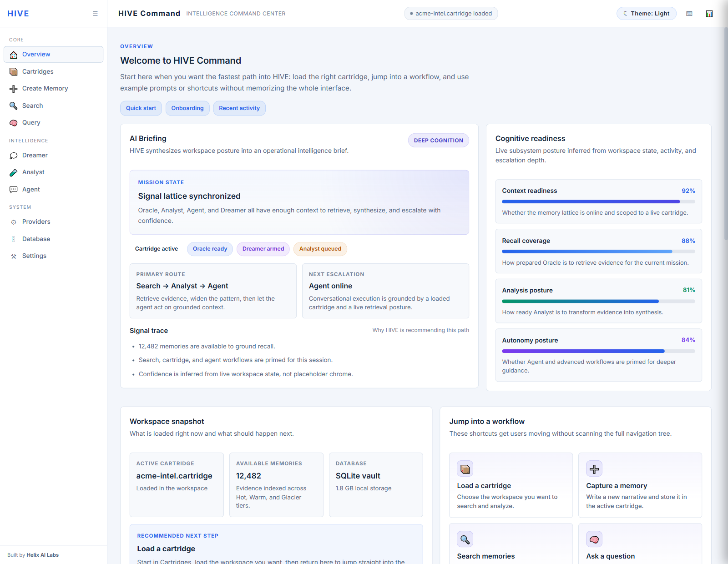The image size is (728, 564).
Task: Select the Analyst test tube icon
Action: [14, 172]
